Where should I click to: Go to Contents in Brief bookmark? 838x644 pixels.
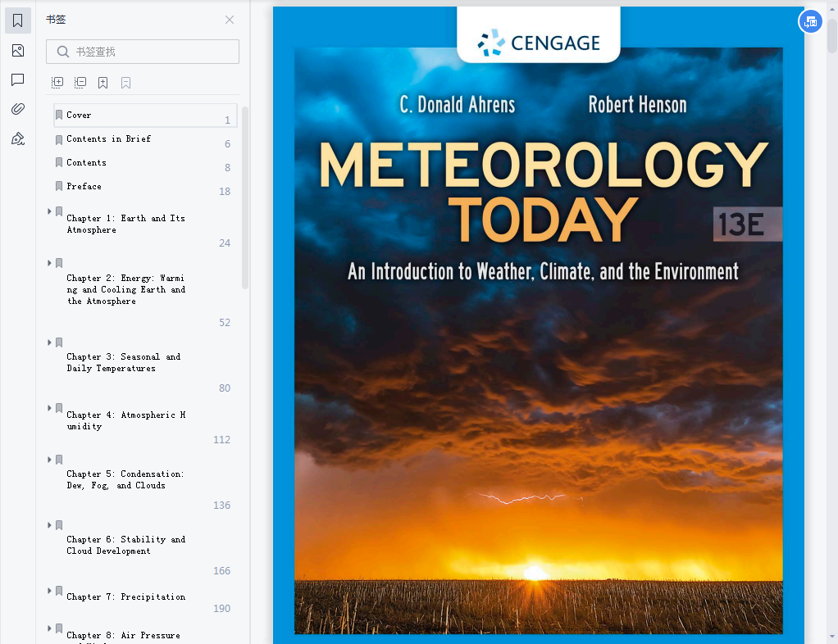[108, 138]
